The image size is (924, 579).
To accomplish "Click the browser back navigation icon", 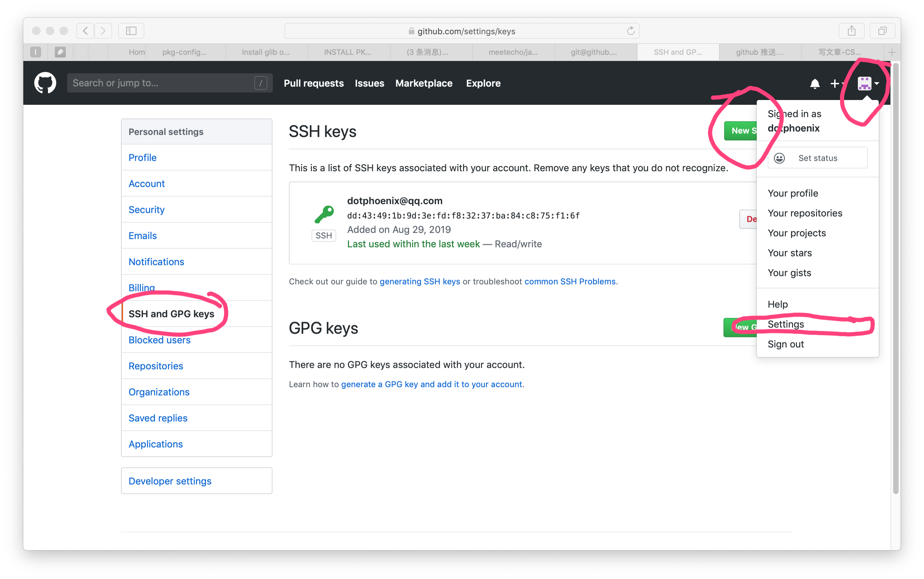I will [x=85, y=32].
